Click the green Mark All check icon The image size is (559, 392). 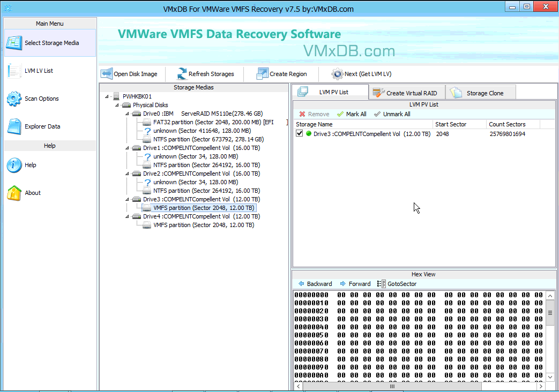(340, 114)
